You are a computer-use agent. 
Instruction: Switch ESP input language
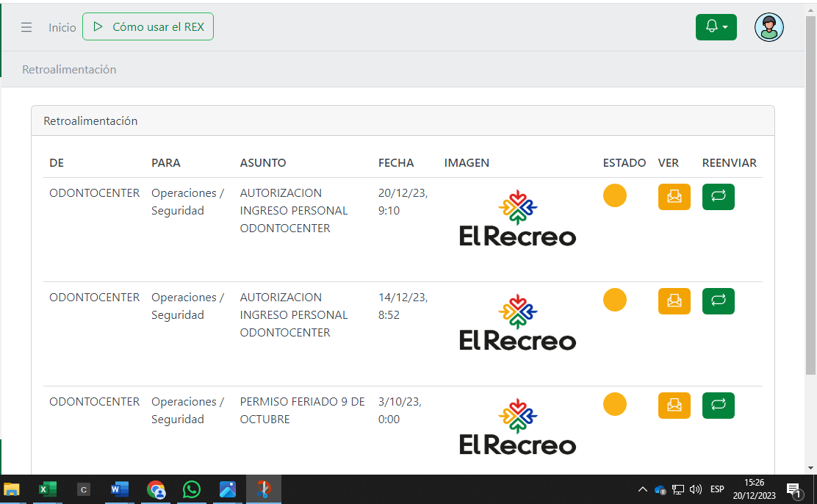click(717, 489)
